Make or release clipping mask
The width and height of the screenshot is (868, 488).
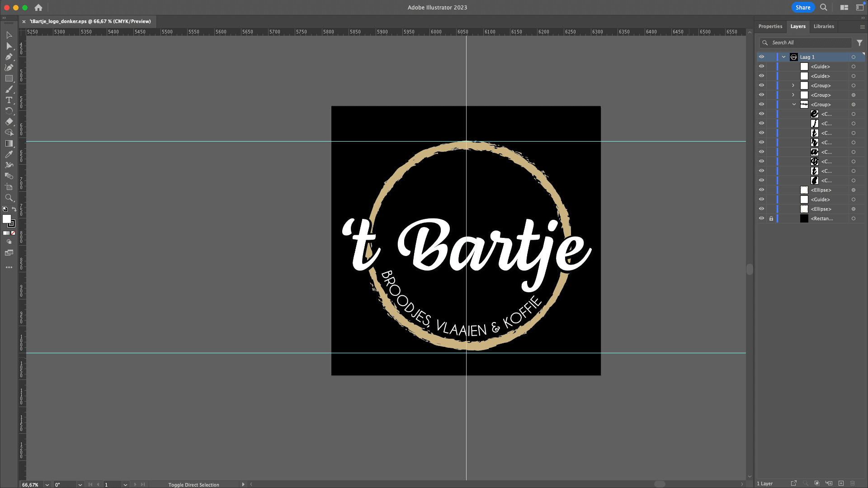click(x=817, y=483)
